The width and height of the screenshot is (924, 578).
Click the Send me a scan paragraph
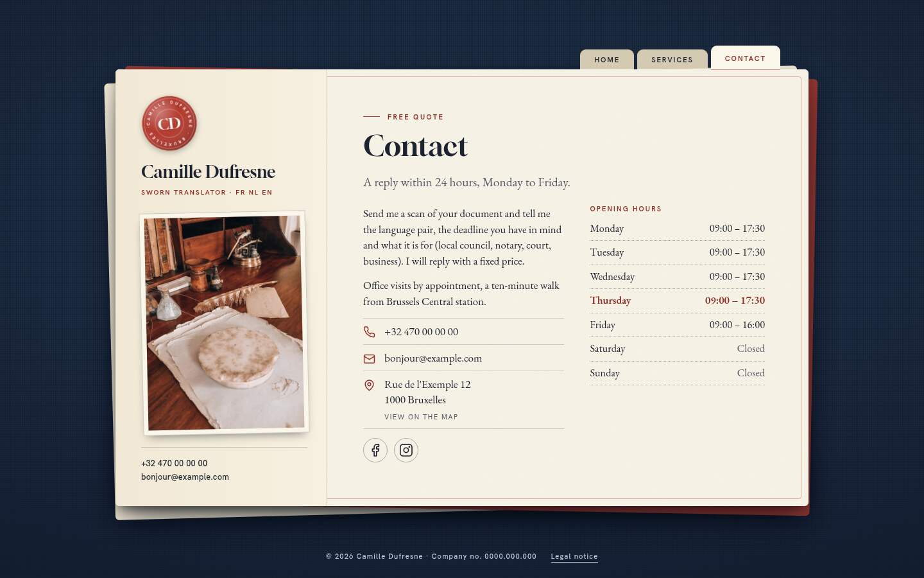pos(463,238)
